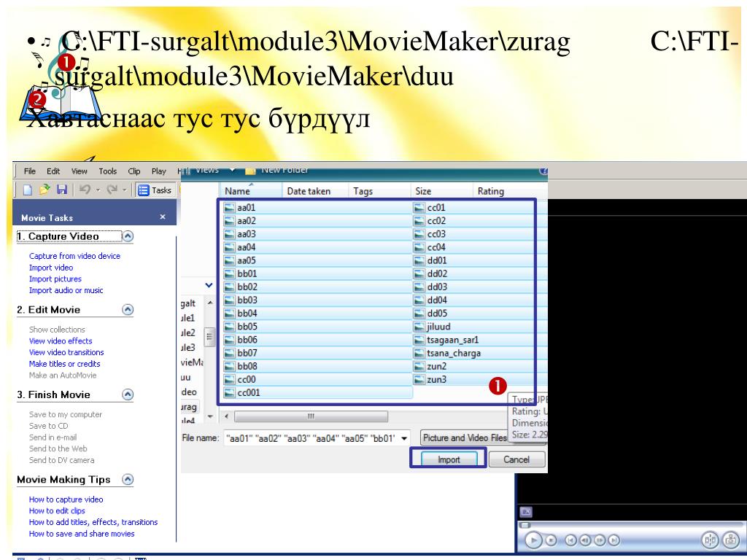
Task: Open the View menu
Action: (79, 171)
